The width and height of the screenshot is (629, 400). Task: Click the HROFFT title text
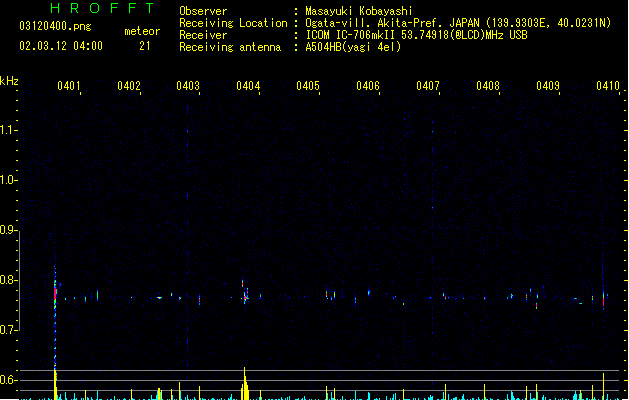103,8
